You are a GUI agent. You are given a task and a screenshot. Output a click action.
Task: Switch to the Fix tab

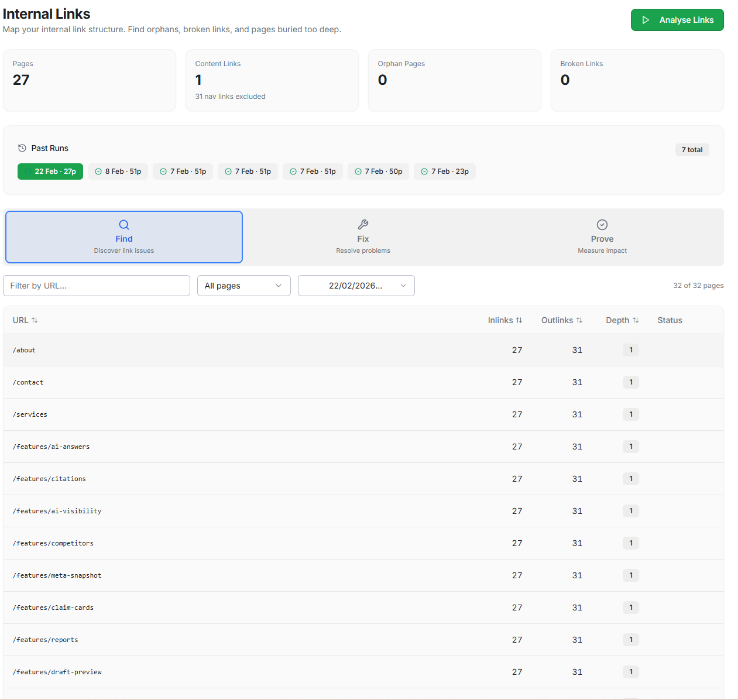point(363,237)
